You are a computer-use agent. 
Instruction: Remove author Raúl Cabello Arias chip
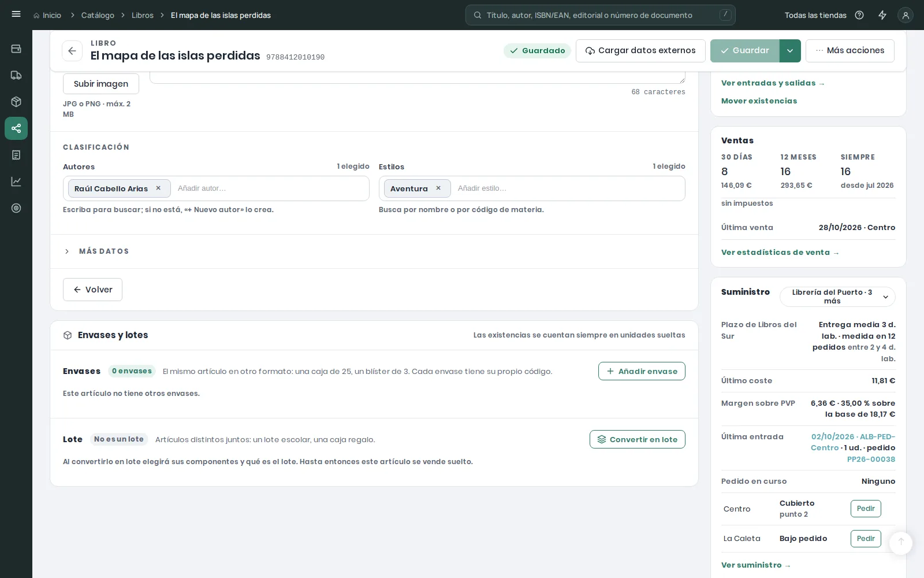tap(158, 188)
